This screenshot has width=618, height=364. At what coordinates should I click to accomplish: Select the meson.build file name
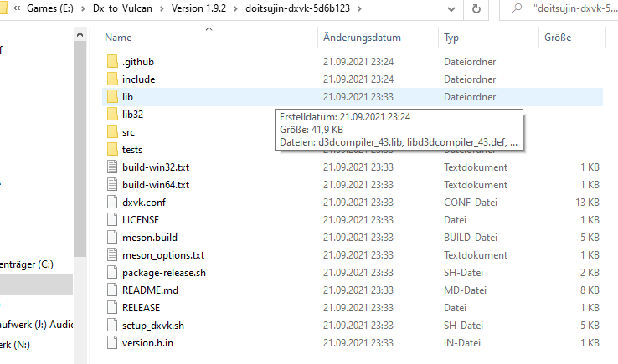pyautogui.click(x=150, y=237)
